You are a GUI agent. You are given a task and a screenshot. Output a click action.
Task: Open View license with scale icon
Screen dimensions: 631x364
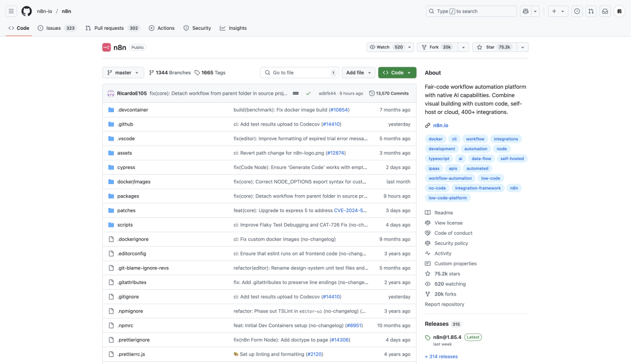(444, 223)
